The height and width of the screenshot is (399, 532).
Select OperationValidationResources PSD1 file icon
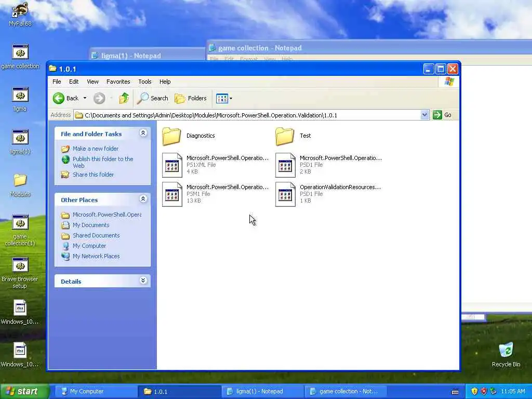click(x=285, y=194)
